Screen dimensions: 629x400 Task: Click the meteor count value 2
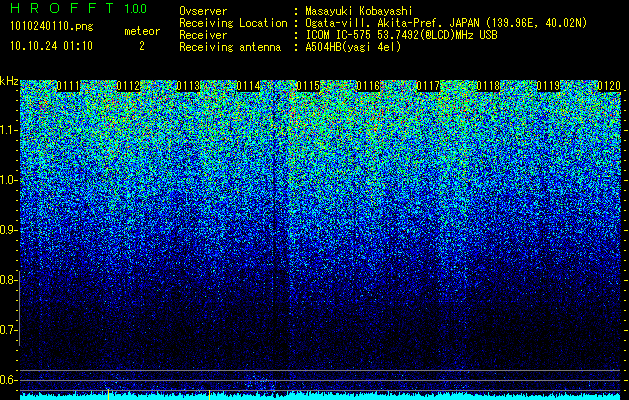pyautogui.click(x=142, y=46)
